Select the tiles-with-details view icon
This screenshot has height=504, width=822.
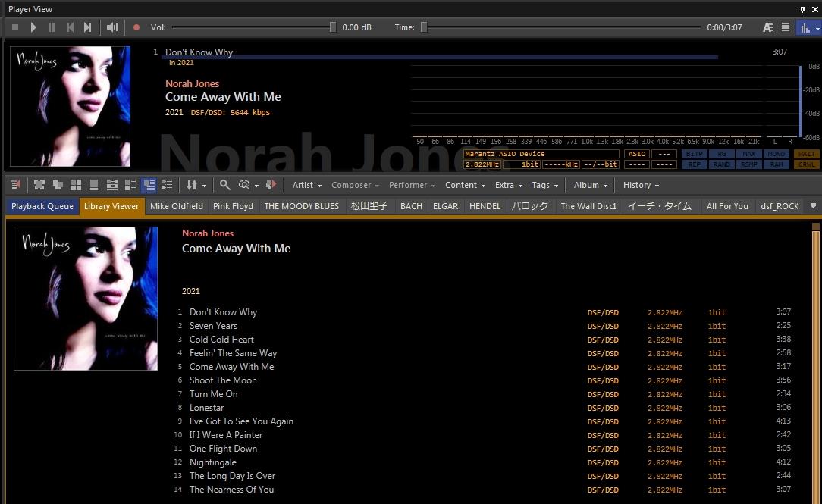[130, 184]
